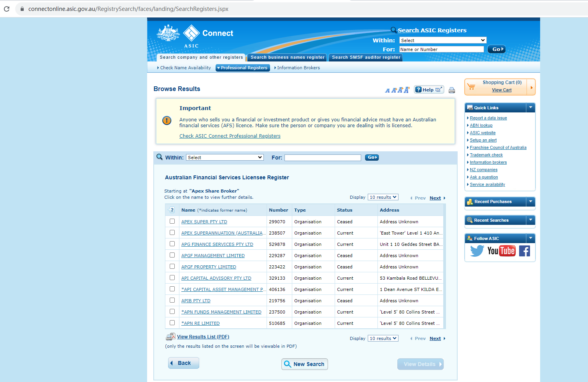Open the top Display 10 results dropdown
Image resolution: width=588 pixels, height=382 pixels.
pyautogui.click(x=383, y=197)
